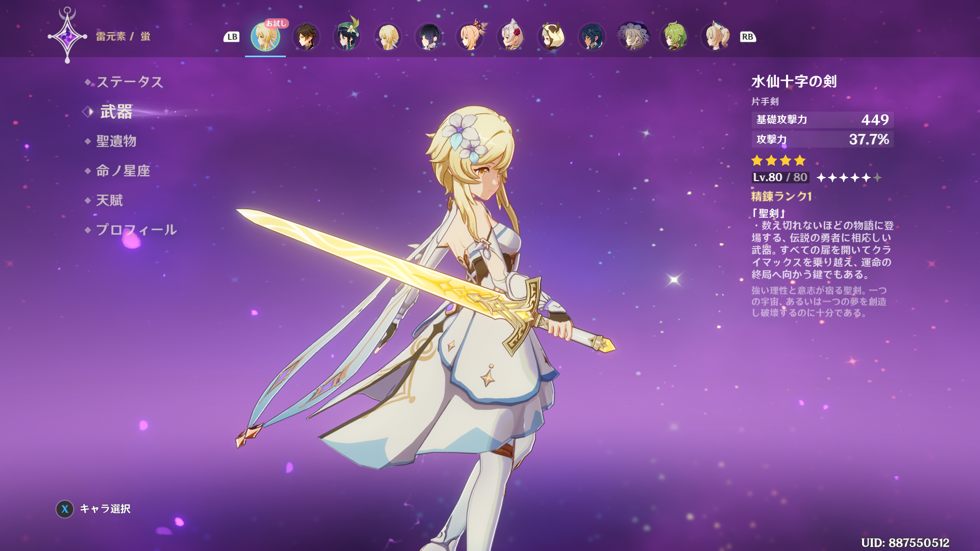Open the 天賦 menu
This screenshot has width=980, height=551.
point(110,200)
